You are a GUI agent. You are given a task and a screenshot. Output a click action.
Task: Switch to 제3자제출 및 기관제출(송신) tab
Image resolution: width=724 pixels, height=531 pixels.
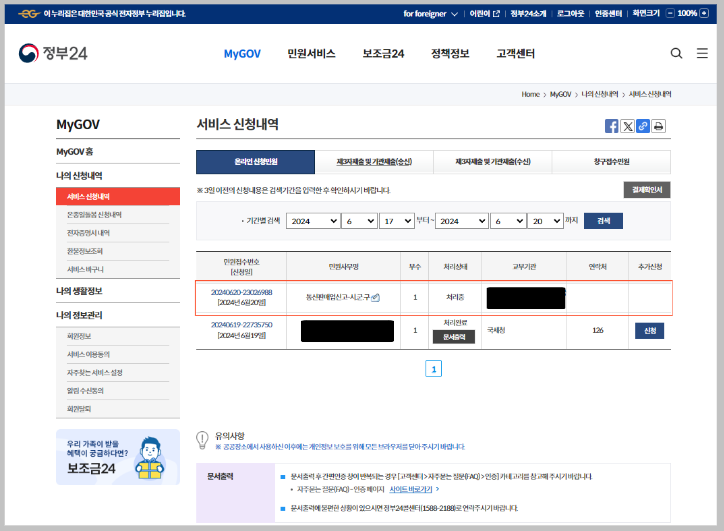pyautogui.click(x=374, y=162)
